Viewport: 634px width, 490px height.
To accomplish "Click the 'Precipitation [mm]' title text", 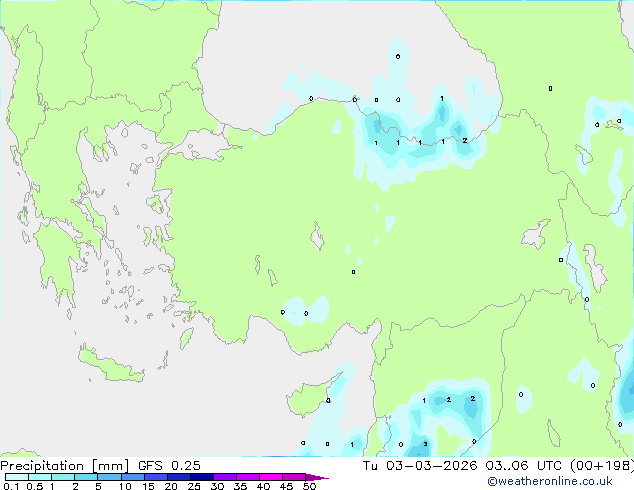I will tap(65, 466).
